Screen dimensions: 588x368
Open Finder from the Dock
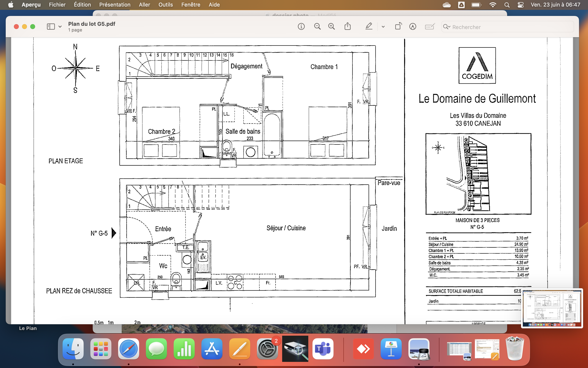click(x=73, y=349)
